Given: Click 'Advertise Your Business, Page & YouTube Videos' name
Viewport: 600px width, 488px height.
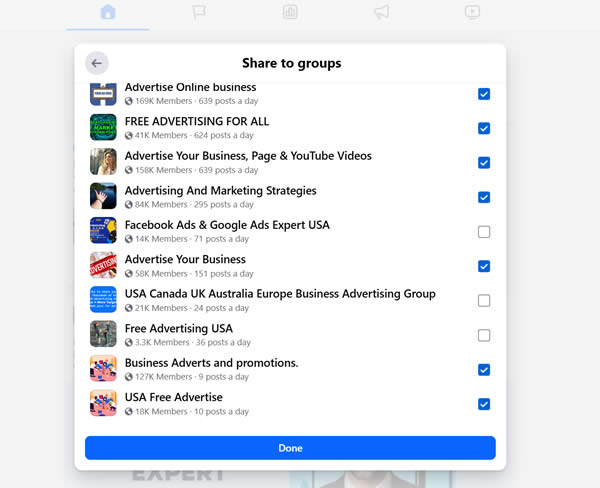Looking at the screenshot, I should [x=248, y=156].
